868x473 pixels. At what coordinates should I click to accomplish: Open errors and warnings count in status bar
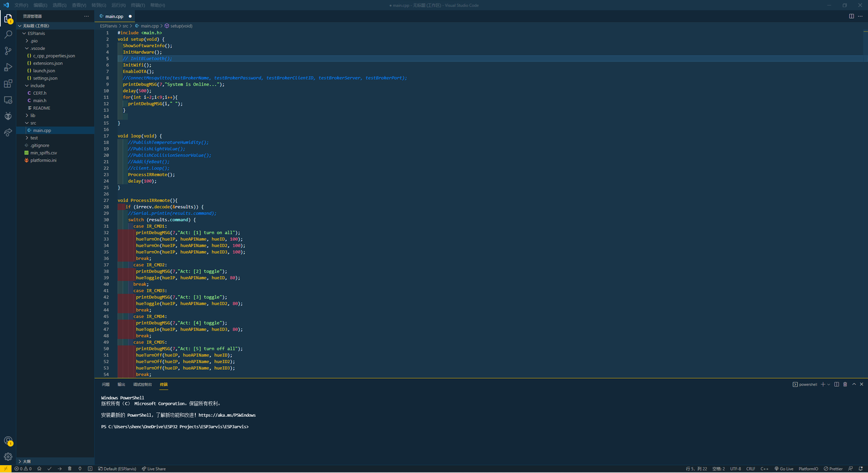click(x=23, y=469)
